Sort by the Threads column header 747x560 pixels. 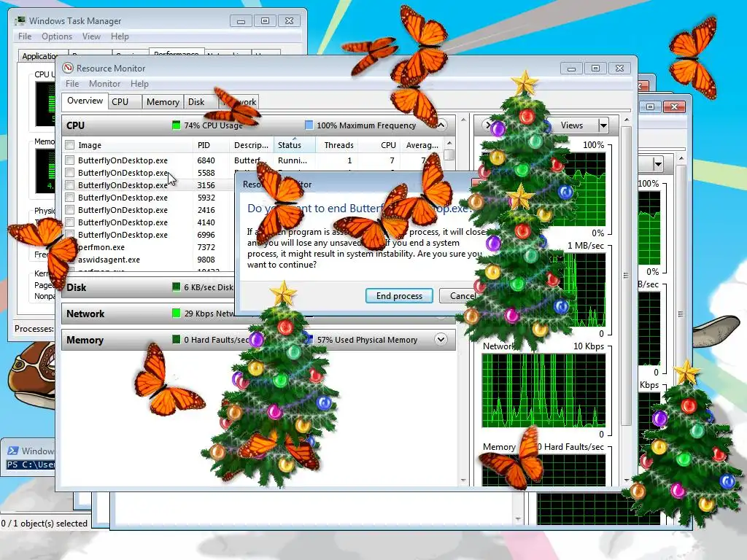(336, 145)
